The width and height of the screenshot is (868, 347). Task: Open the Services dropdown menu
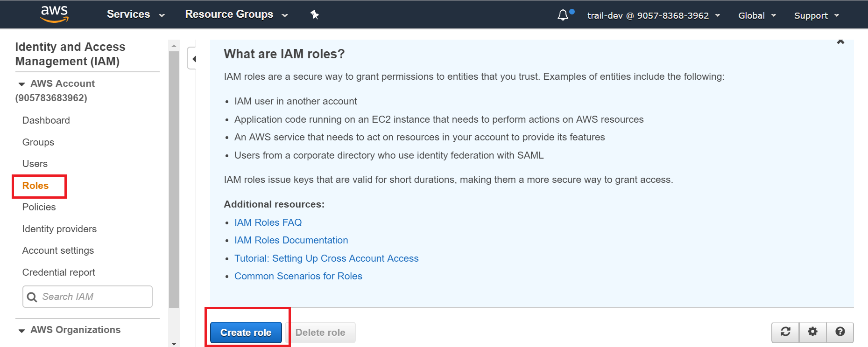click(x=135, y=14)
